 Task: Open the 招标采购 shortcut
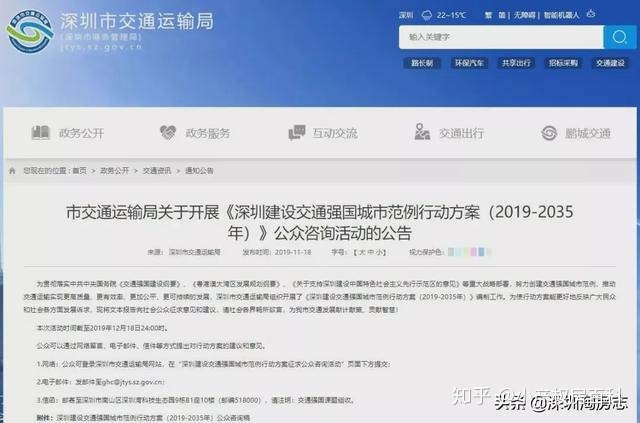pos(563,63)
